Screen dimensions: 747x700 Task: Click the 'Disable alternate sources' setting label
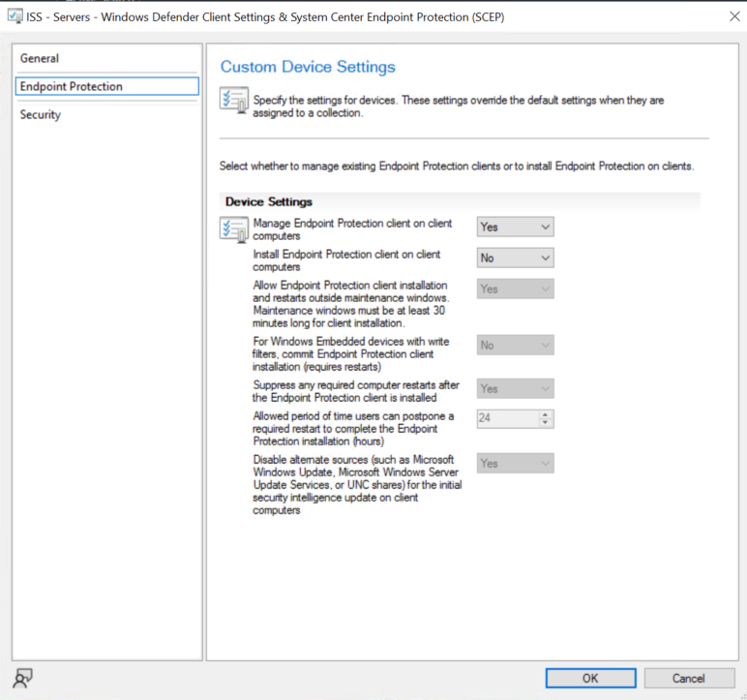pos(357,485)
